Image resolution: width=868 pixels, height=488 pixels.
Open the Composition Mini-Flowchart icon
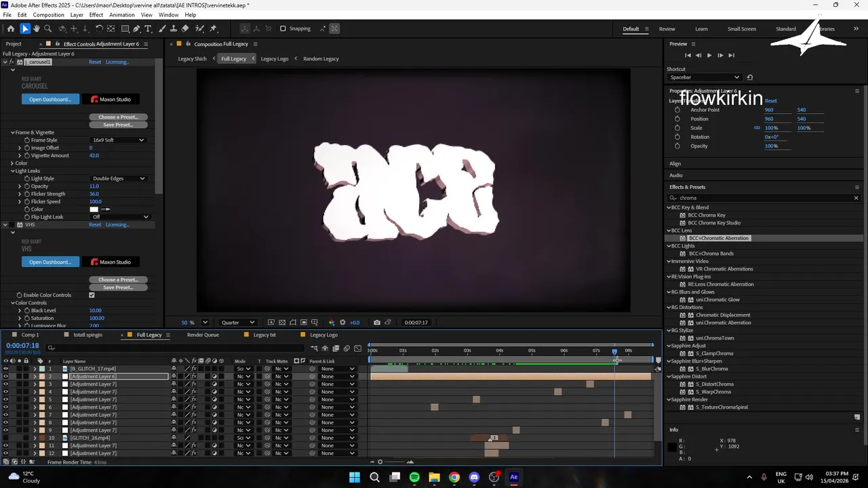point(314,348)
